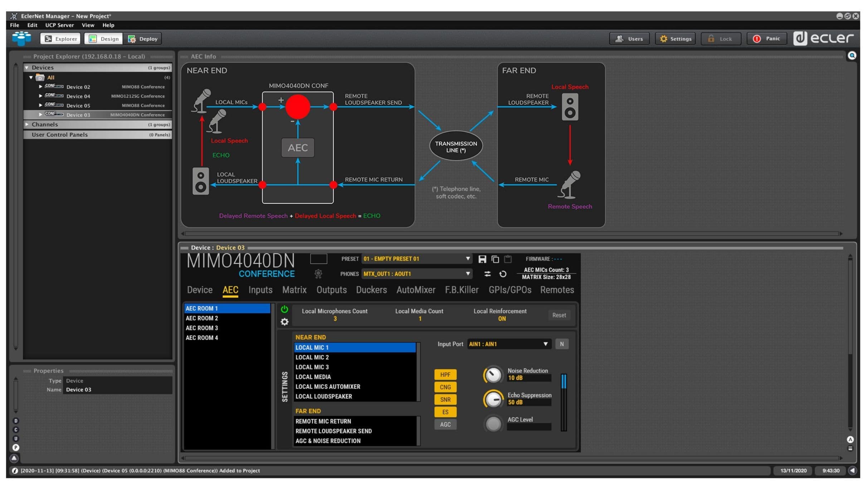Toggle the CNG button

coord(445,387)
